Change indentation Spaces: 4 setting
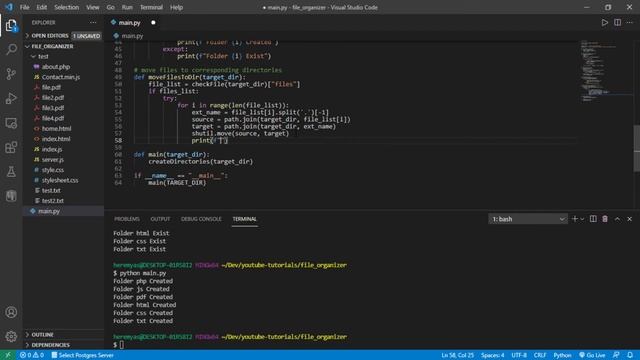Screen dimensions: 640x360 (x=492, y=355)
